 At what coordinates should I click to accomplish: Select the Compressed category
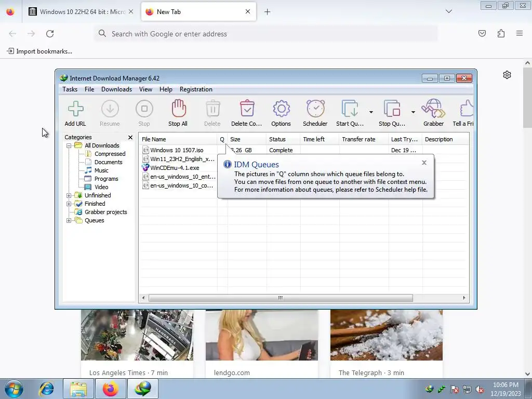(110, 154)
